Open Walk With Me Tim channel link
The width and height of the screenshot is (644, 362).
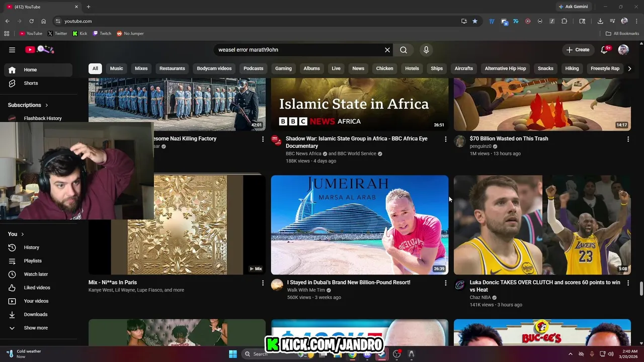coord(306,290)
